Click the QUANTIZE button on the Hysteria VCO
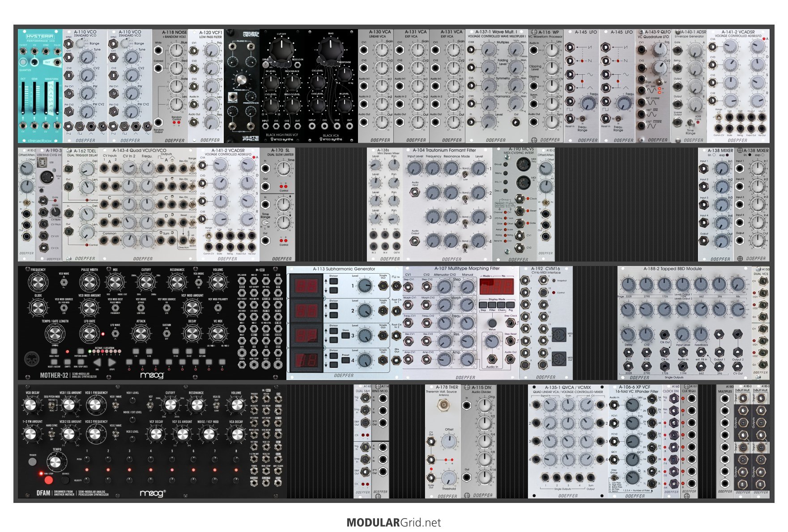The height and width of the screenshot is (532, 788). (23, 62)
